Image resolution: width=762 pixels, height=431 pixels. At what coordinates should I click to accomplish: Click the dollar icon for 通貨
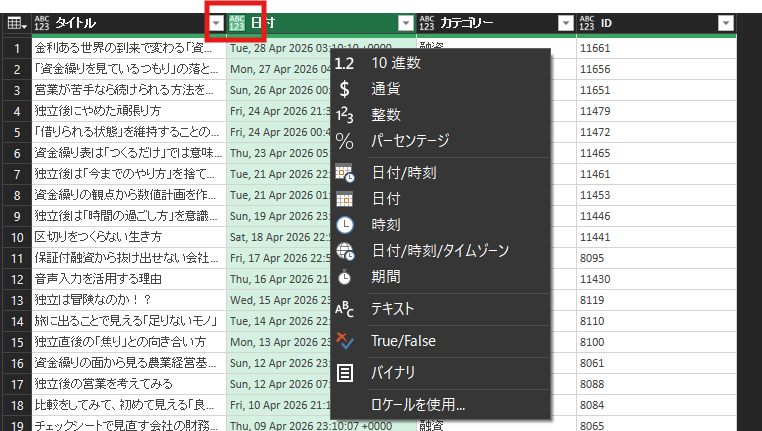click(x=344, y=88)
